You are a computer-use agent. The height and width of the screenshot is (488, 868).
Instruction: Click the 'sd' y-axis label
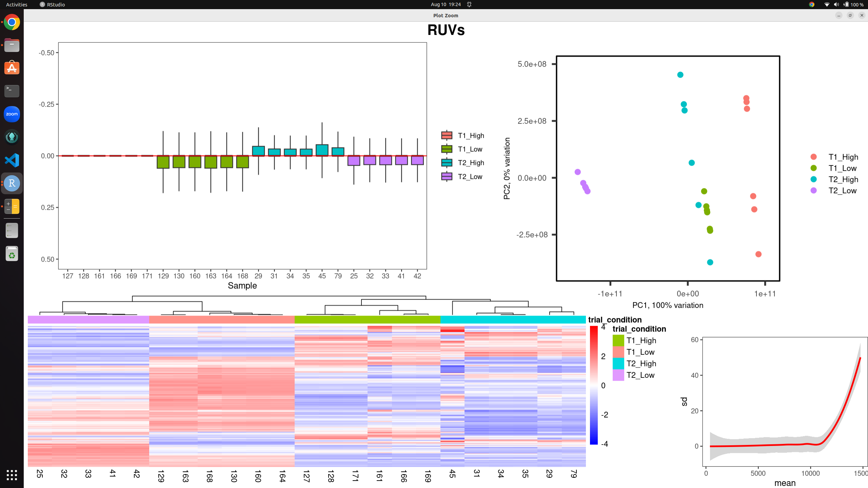[x=684, y=401]
